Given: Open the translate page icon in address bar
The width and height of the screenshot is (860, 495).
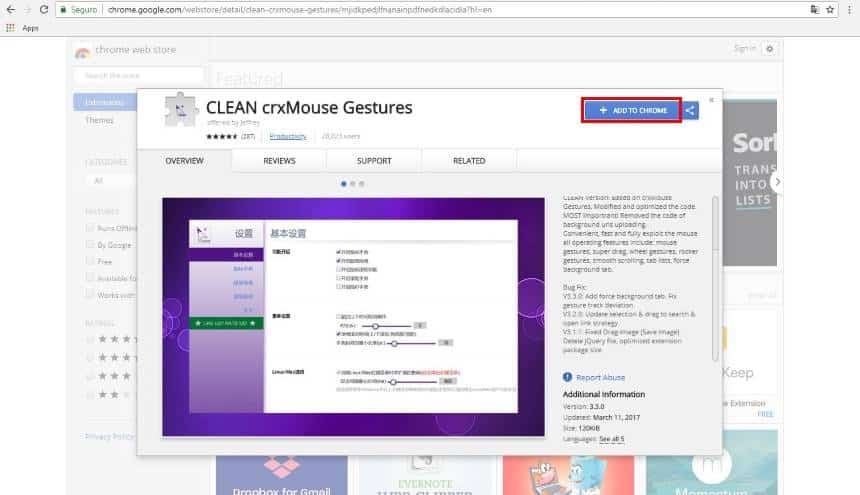Looking at the screenshot, I should coord(815,9).
